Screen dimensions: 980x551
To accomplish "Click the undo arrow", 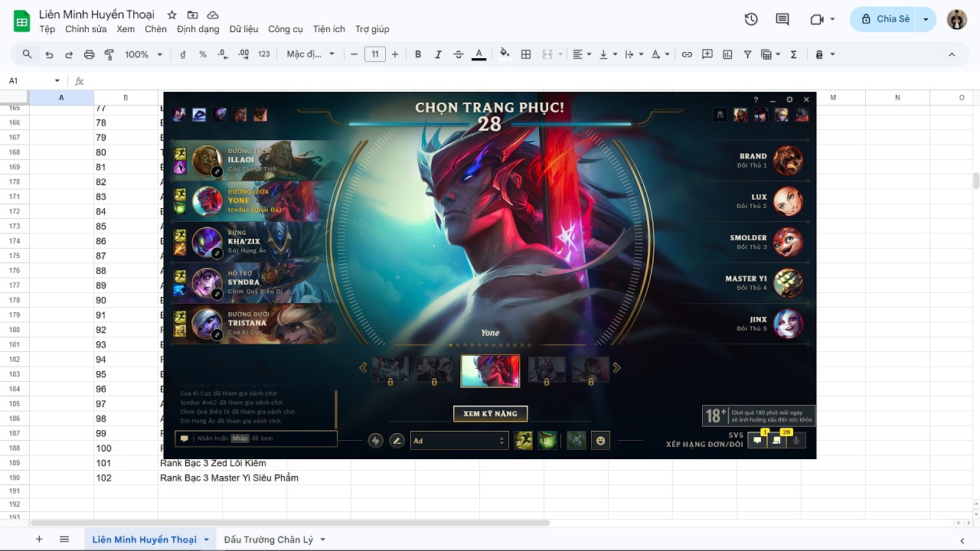I will point(49,54).
